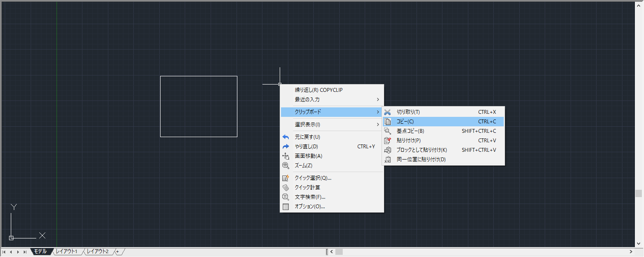644x257 pixels.
Task: Click the zoom magnifier icon for ズーム
Action: pos(285,166)
